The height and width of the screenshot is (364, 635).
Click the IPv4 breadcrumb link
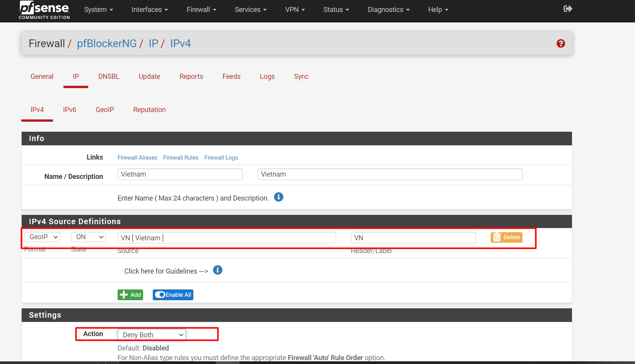click(x=181, y=44)
